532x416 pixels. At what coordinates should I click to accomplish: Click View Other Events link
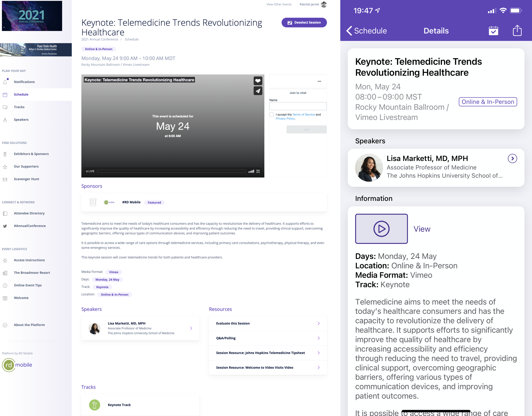tap(279, 4)
